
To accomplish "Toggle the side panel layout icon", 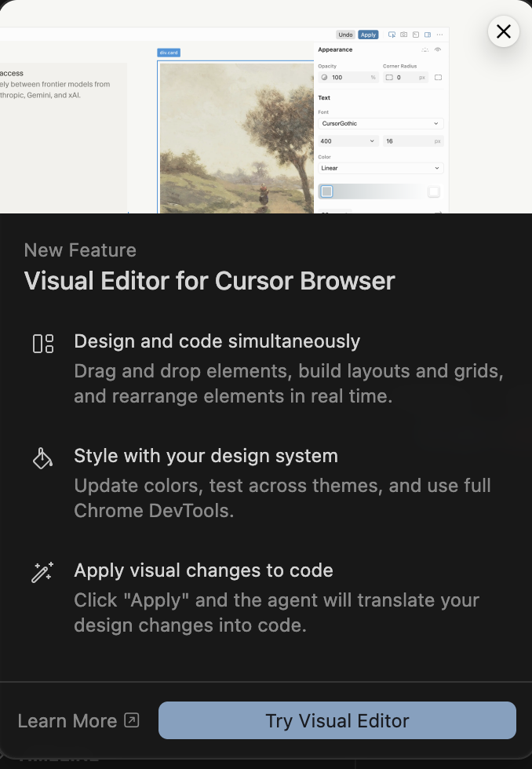I will click(428, 35).
